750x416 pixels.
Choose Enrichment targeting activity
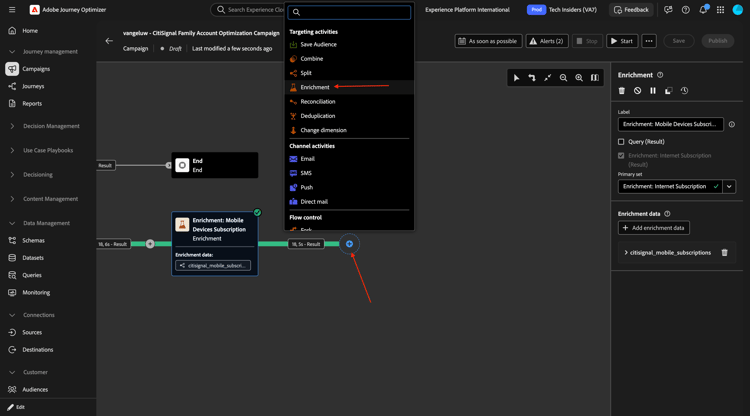pos(349,87)
